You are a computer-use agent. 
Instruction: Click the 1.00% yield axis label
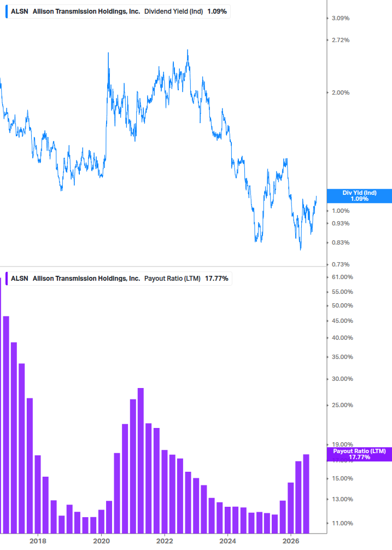[341, 211]
